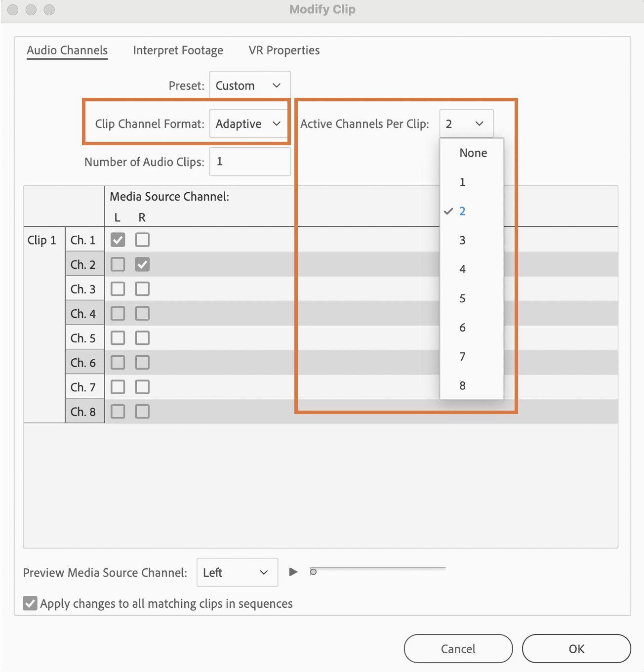Cancel the Modify Clip dialog
Viewport: 644px width, 672px height.
point(458,649)
